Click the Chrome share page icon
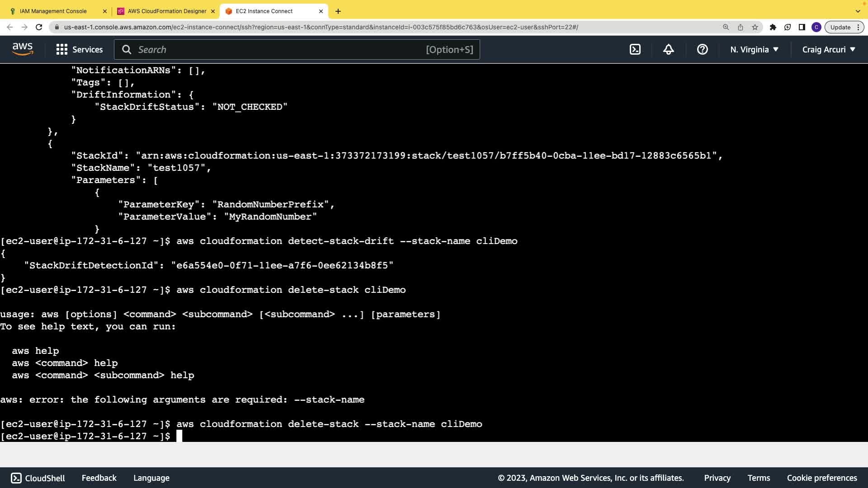The height and width of the screenshot is (488, 868). coord(741,27)
